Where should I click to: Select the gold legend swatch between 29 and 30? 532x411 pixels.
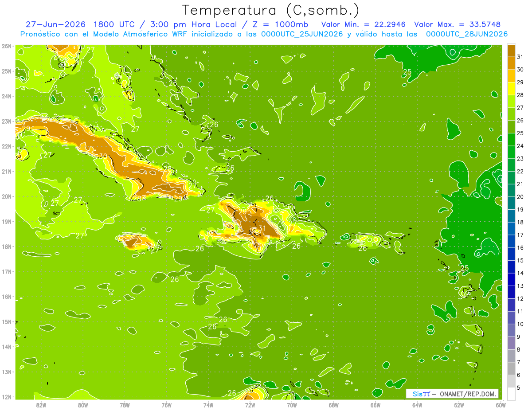point(511,76)
